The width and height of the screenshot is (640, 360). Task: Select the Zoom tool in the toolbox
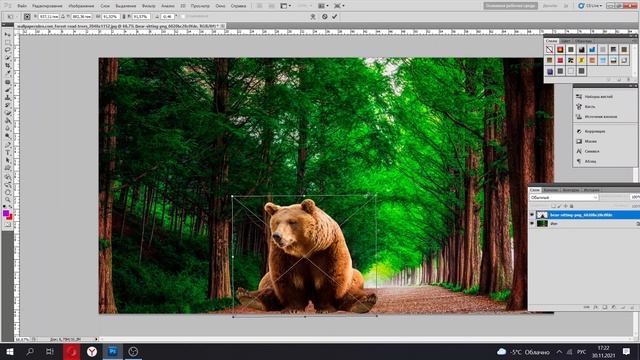[x=7, y=200]
